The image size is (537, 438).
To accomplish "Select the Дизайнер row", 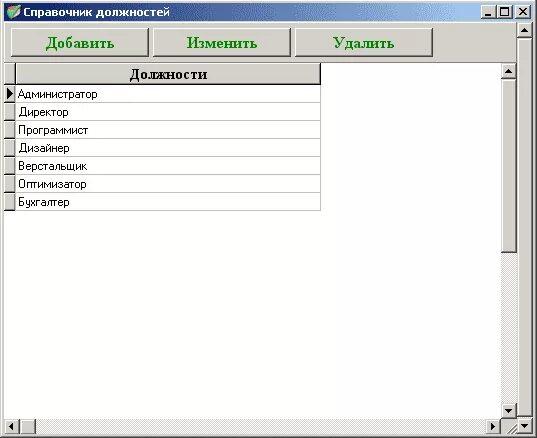I will click(168, 148).
